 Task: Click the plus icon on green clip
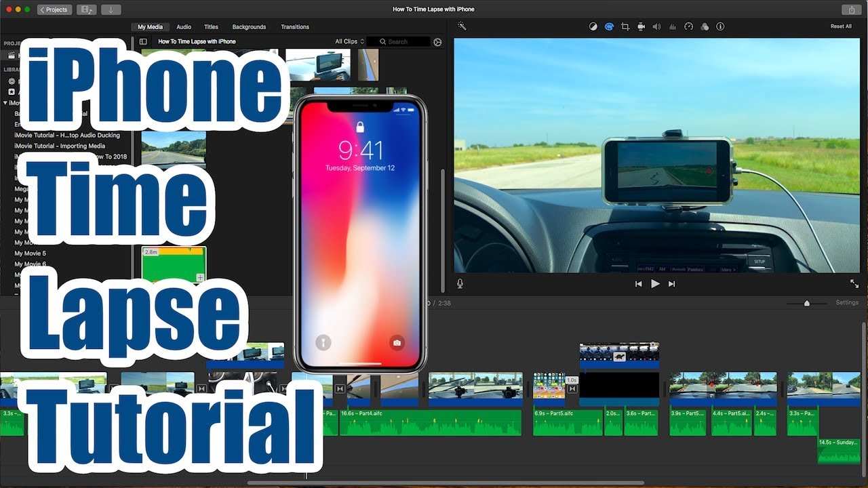pyautogui.click(x=200, y=277)
